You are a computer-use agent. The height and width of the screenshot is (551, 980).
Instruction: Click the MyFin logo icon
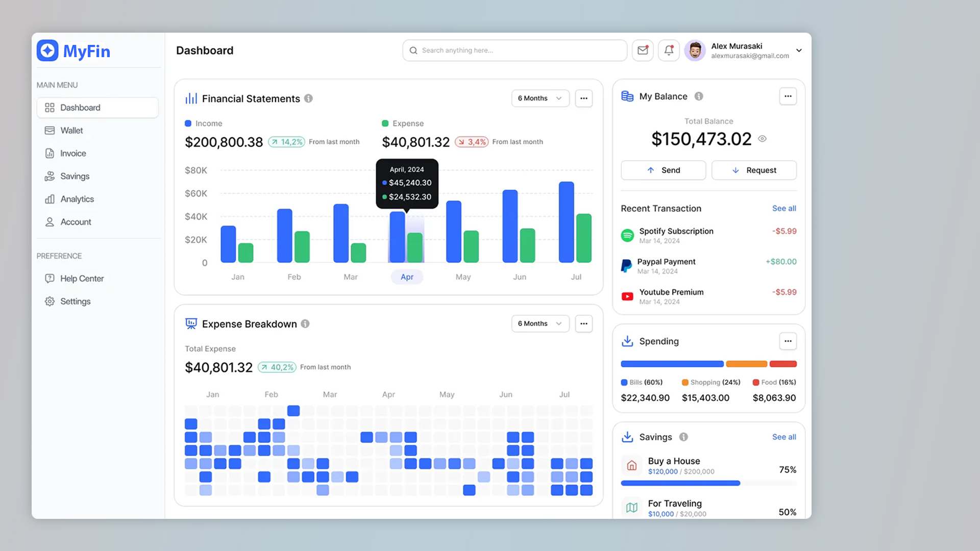tap(47, 51)
